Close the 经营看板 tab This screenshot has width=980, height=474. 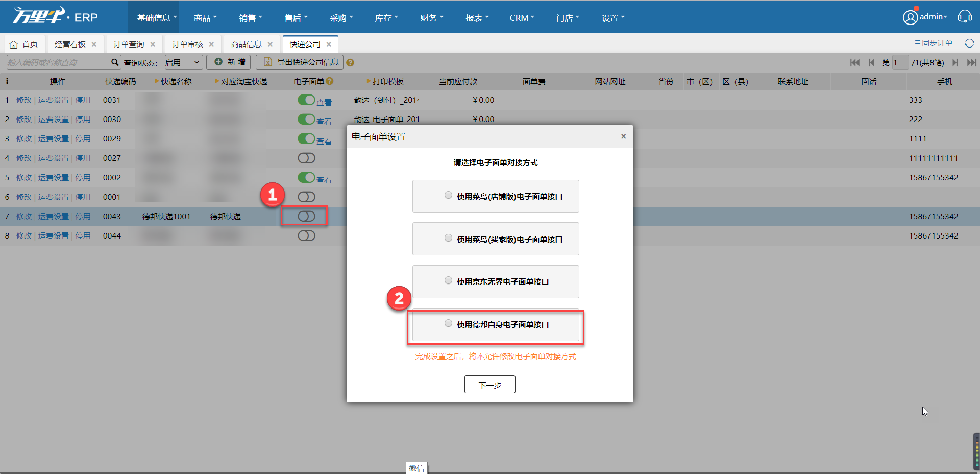[x=94, y=44]
